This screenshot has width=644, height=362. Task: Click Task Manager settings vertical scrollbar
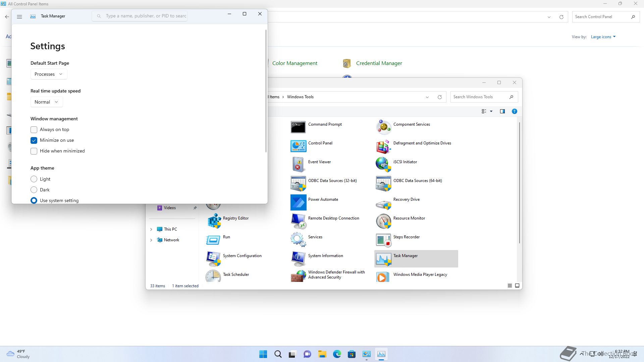266,90
